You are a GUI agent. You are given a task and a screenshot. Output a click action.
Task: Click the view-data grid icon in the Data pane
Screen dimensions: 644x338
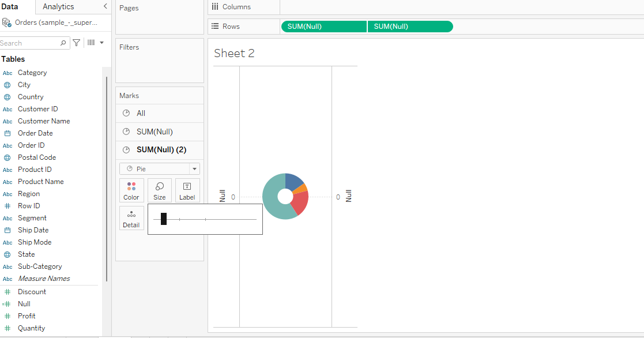[x=91, y=43]
